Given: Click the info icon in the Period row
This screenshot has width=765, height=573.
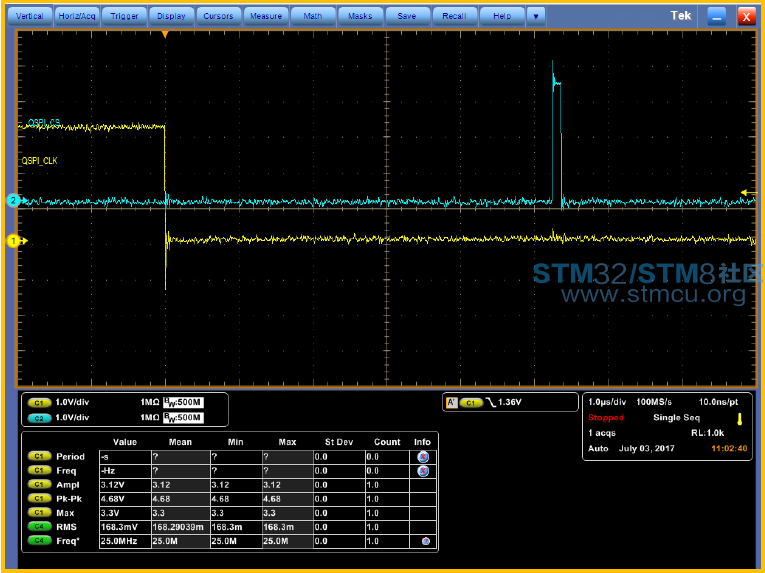Looking at the screenshot, I should 423,456.
